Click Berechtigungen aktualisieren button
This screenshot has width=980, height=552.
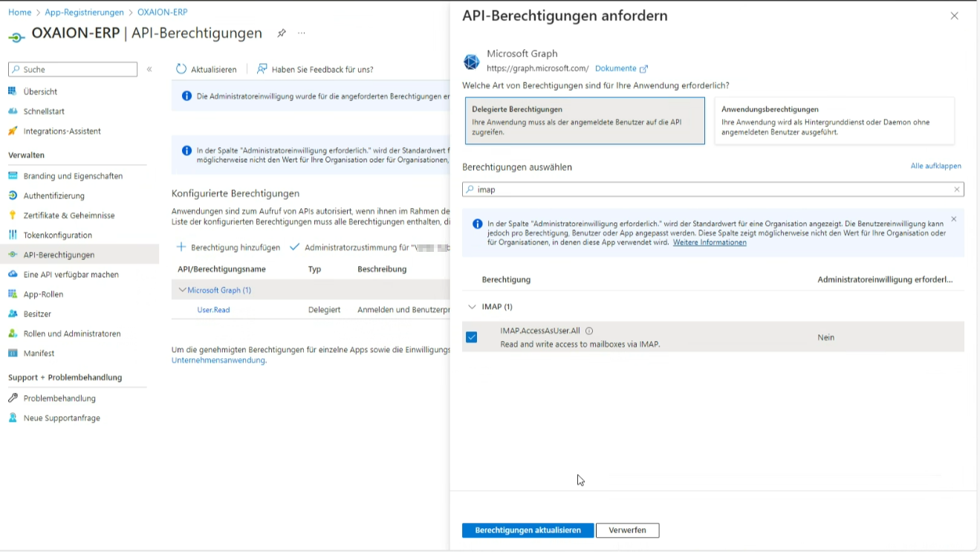(x=528, y=530)
